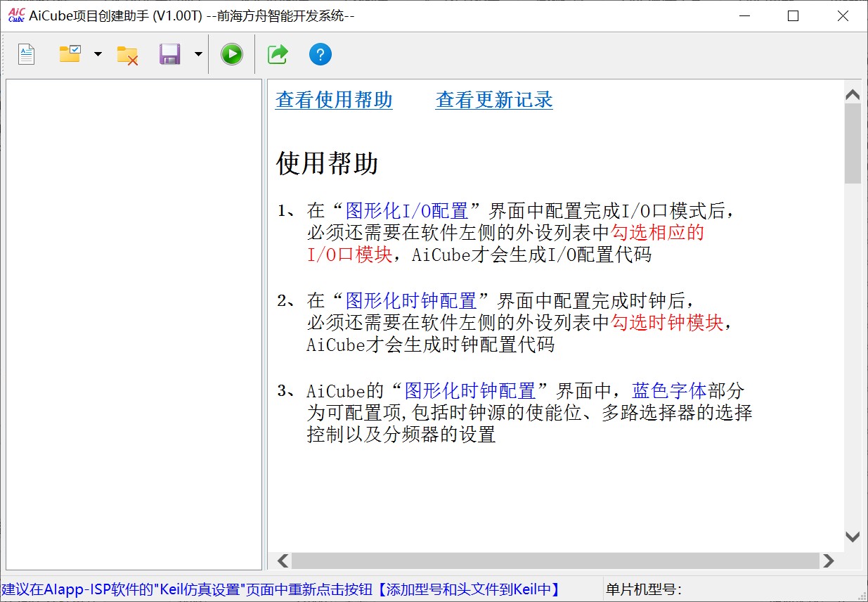This screenshot has width=868, height=602.
Task: Click the red I/O口模块 text
Action: 349,255
